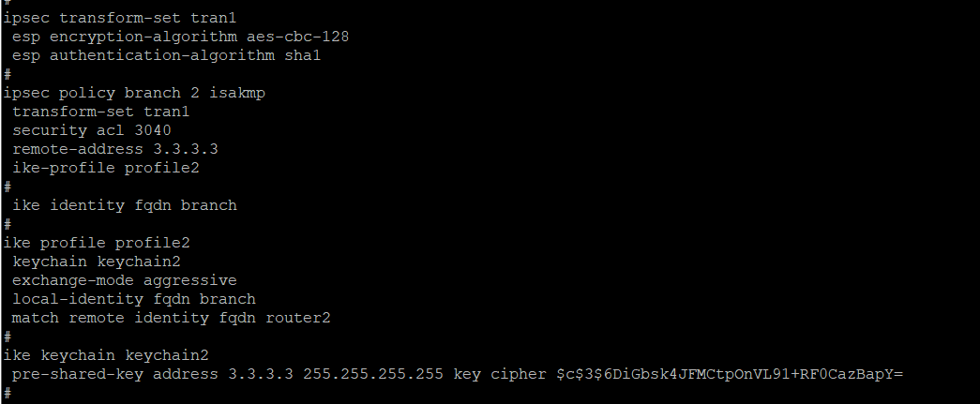The height and width of the screenshot is (404, 980).
Task: Click the cipher key string starting with $c$3$
Action: pos(729,374)
